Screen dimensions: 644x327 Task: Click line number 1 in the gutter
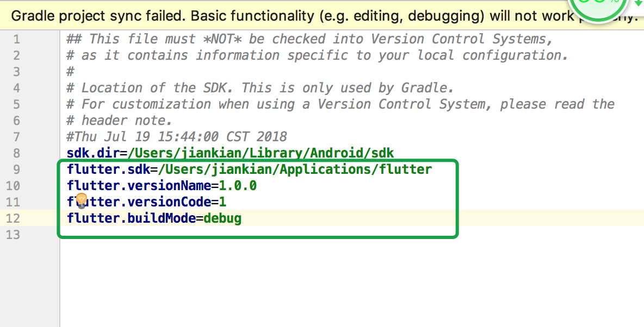[16, 39]
